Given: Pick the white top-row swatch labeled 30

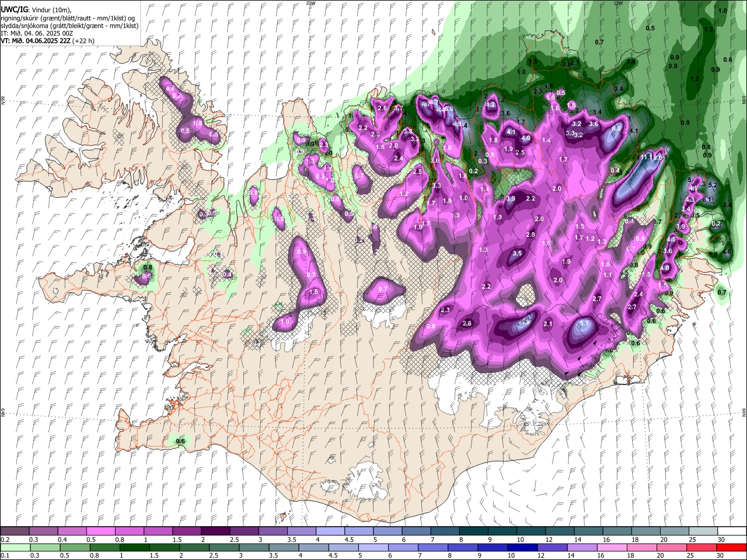Looking at the screenshot, I should [731, 531].
